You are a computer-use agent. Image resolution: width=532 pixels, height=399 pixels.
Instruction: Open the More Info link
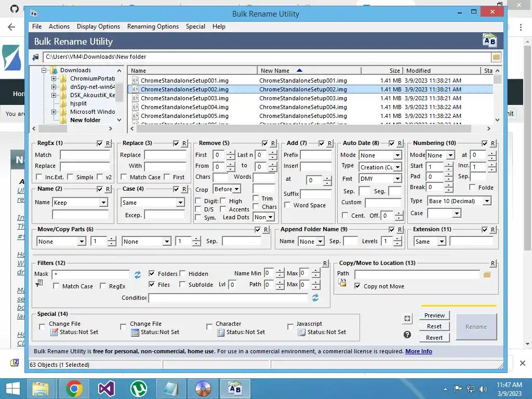click(419, 351)
